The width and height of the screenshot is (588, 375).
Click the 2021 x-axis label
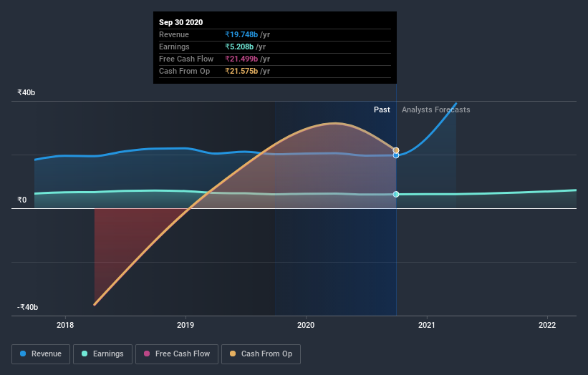point(427,325)
